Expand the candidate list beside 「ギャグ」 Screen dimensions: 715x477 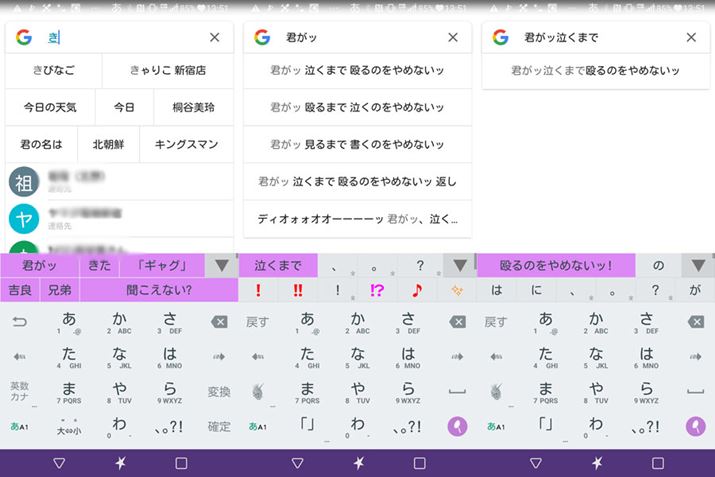221,266
